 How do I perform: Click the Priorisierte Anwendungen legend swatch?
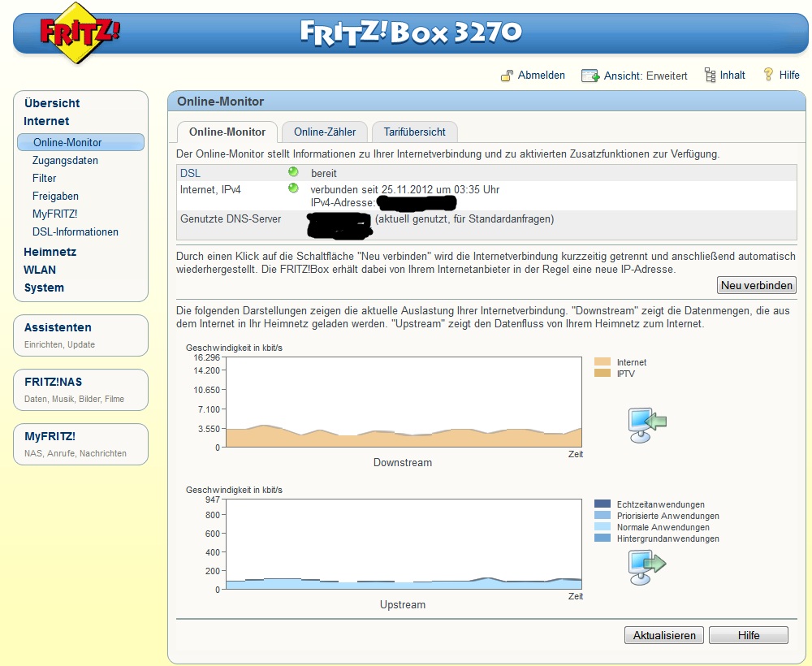(603, 515)
